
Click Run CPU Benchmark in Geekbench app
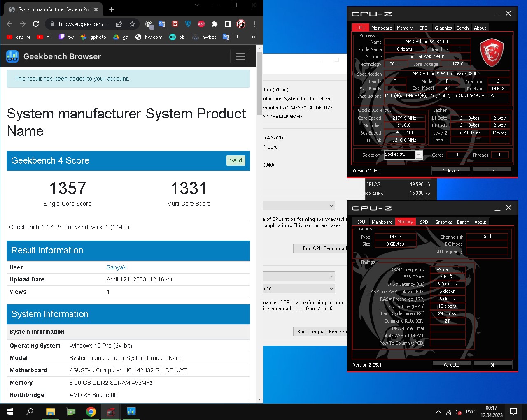tap(320, 248)
